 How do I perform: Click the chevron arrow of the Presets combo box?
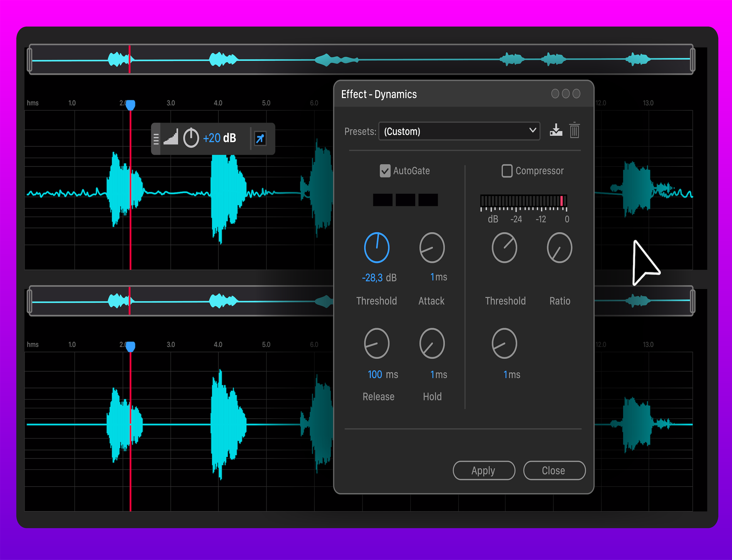click(533, 130)
